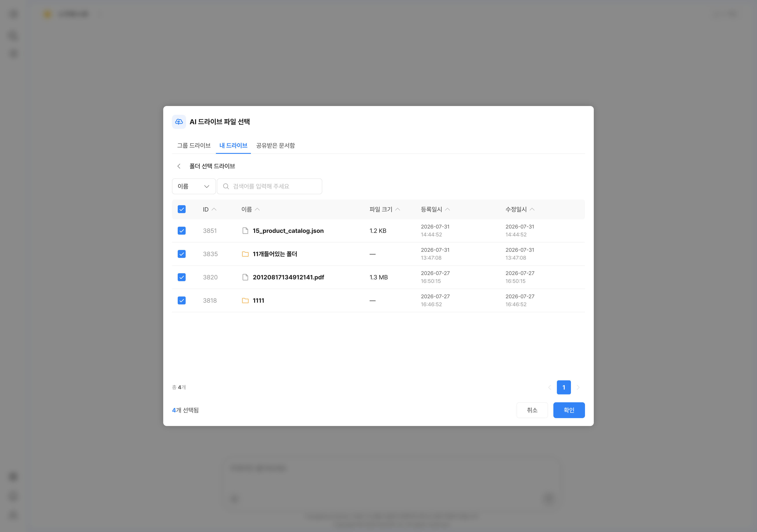Click page number 1 in pagination
This screenshot has width=757, height=532.
[564, 387]
